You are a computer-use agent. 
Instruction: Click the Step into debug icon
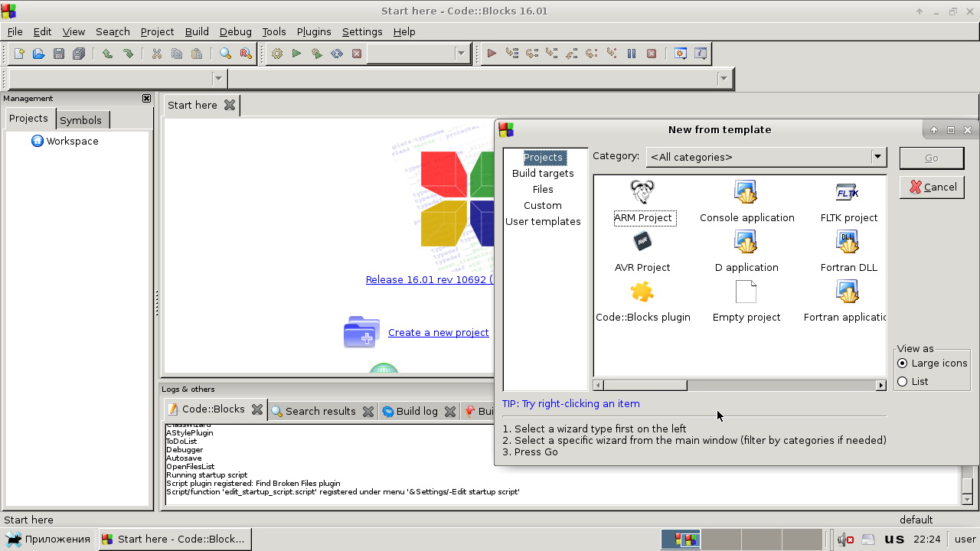tap(551, 54)
